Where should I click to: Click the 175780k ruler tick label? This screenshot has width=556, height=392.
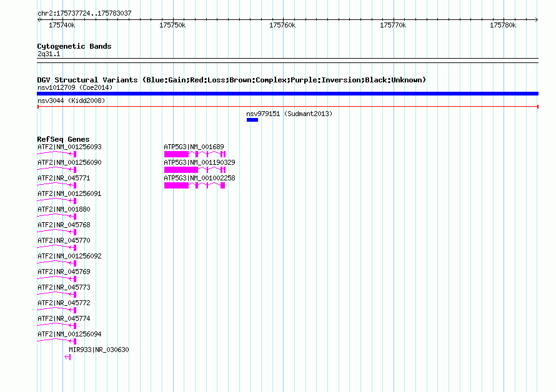503,25
